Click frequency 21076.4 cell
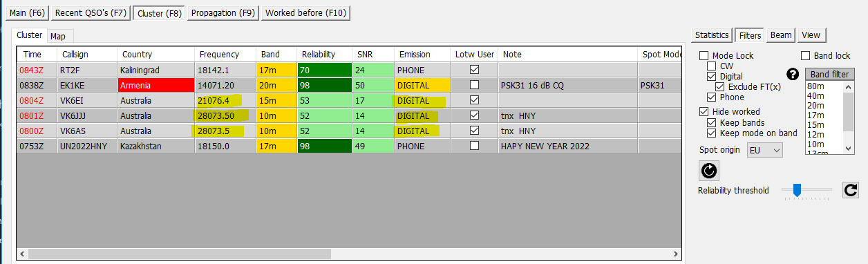The height and width of the screenshot is (264, 868). tap(225, 100)
